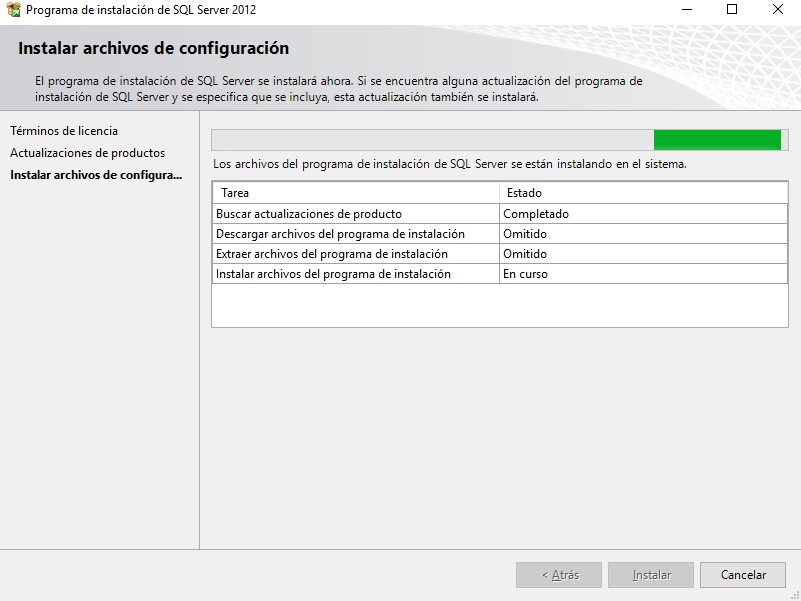Select row Buscar actualizaciones de producto
This screenshot has height=601, width=801.
point(500,214)
